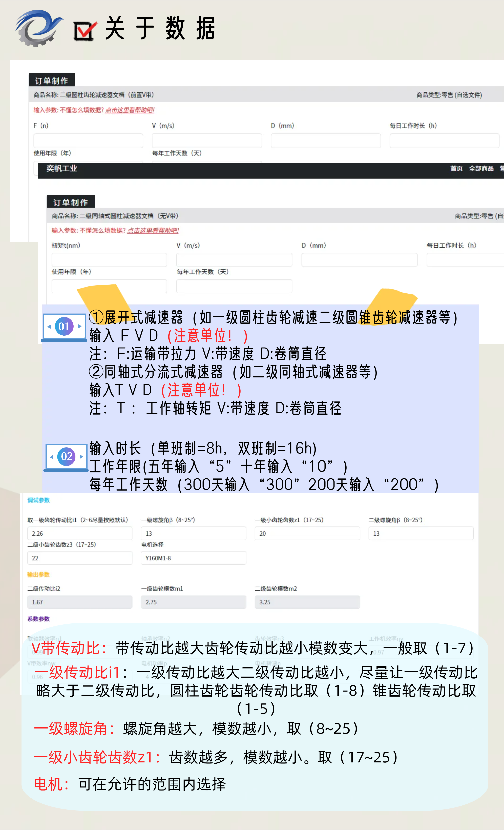Click the F (n) input field
Image resolution: width=504 pixels, height=830 pixels.
click(88, 141)
